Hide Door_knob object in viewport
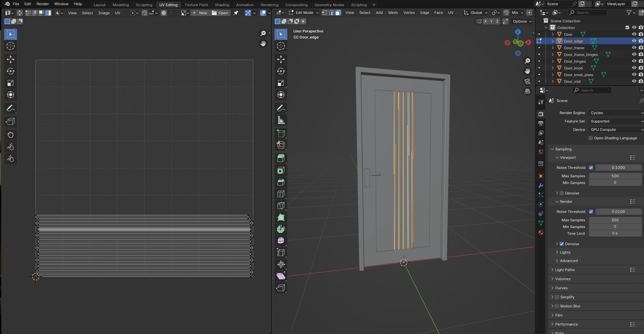644x334 pixels. (x=634, y=68)
